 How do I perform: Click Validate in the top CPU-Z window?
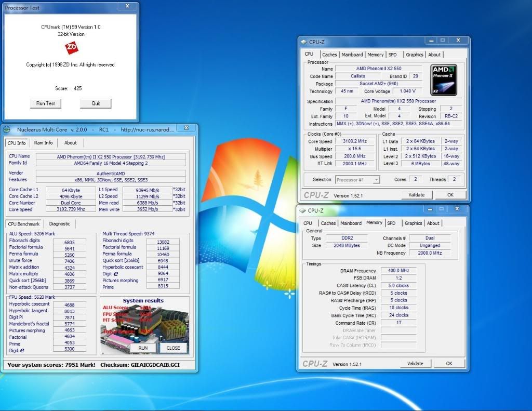[x=416, y=195]
